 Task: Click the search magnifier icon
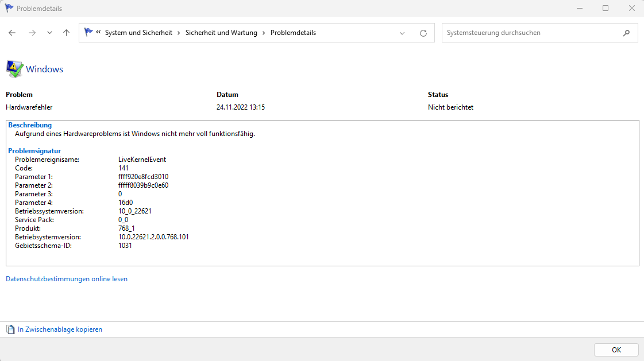point(626,33)
